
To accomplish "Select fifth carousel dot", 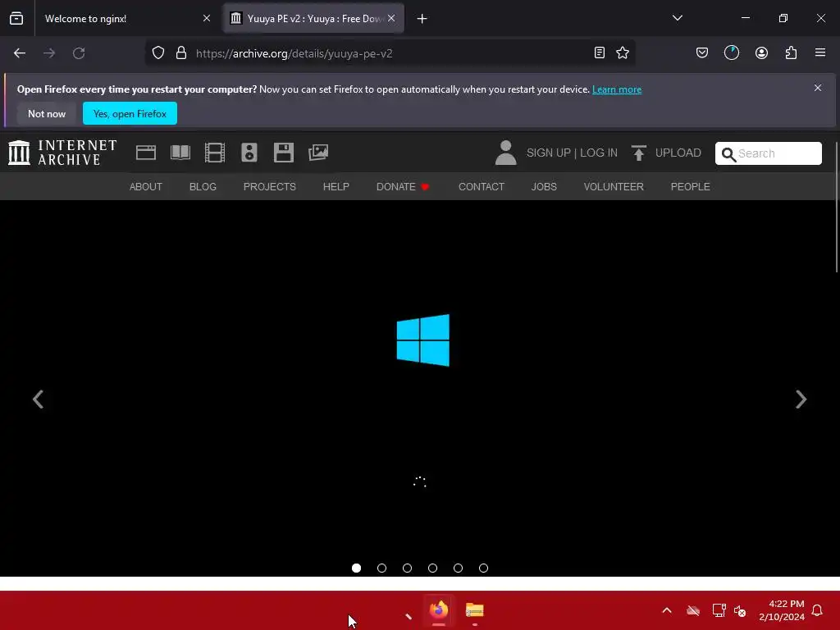I will pos(458,568).
